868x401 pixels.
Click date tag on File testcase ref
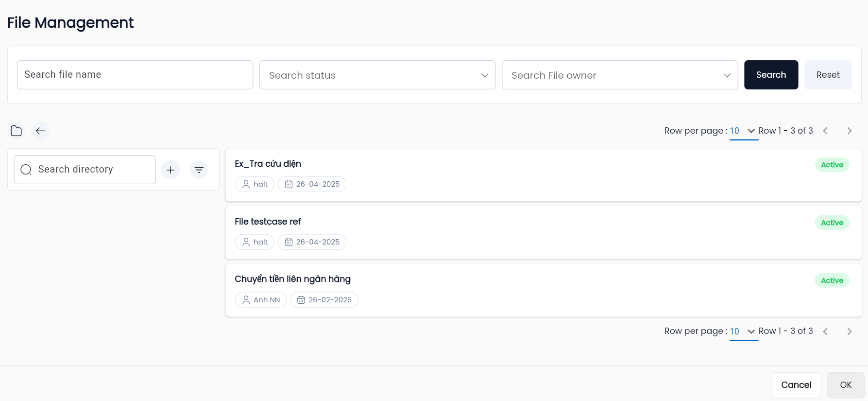pos(312,242)
